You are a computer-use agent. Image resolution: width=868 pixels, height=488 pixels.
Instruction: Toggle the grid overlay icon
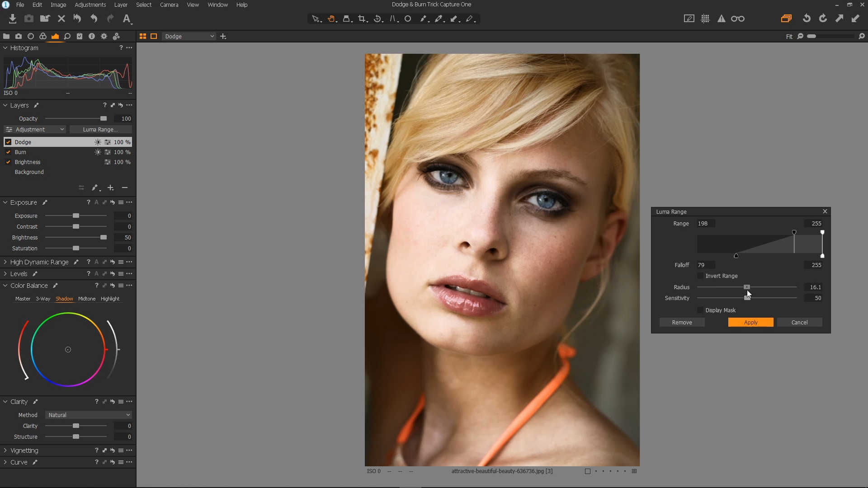(x=705, y=19)
